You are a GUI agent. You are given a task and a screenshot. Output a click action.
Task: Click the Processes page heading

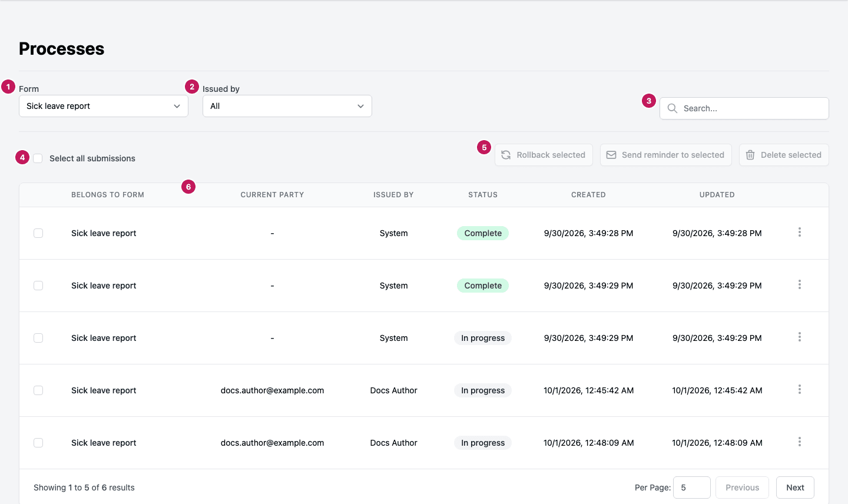tap(61, 49)
